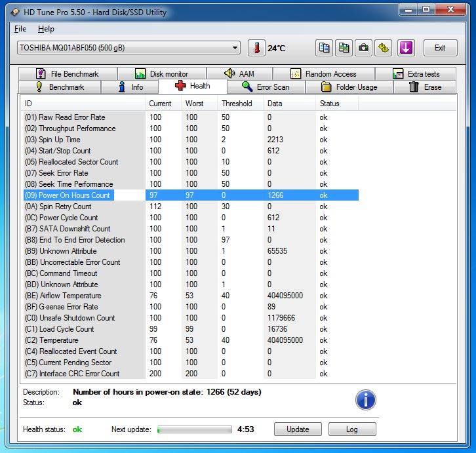Select the (04) Start/Stop Count row
The image size is (476, 453).
[x=191, y=151]
